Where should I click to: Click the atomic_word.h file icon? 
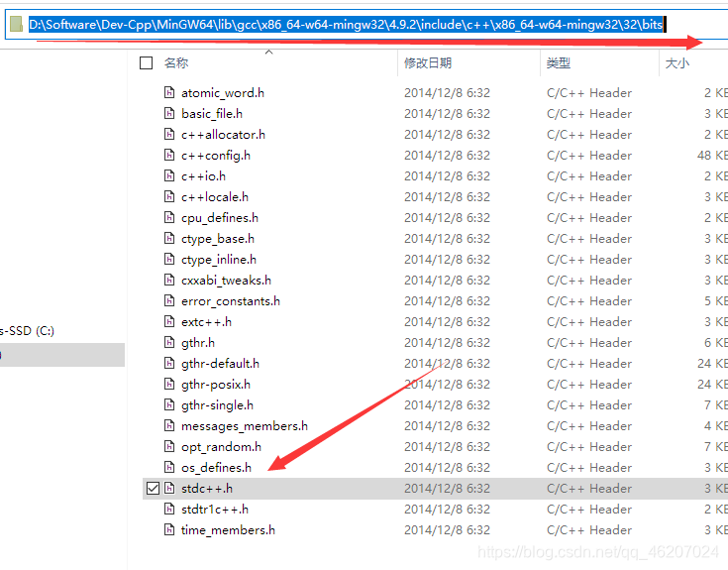(169, 92)
